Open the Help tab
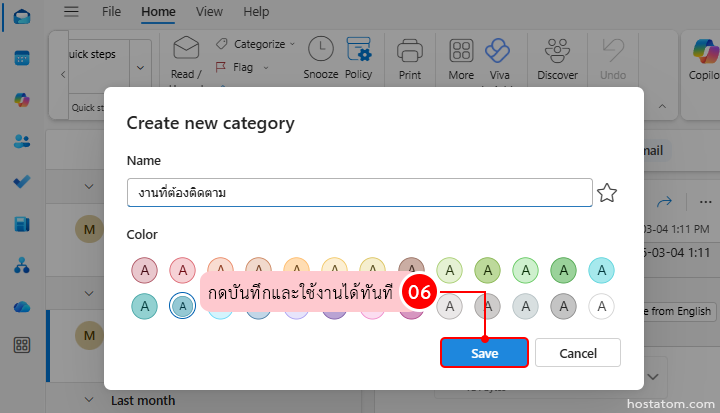This screenshot has height=413, width=720. coord(256,11)
